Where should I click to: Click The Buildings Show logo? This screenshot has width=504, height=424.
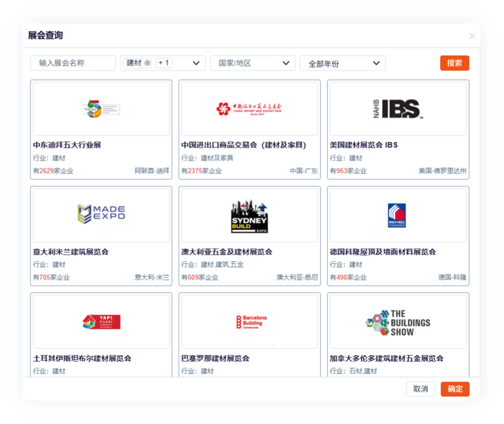click(x=398, y=322)
